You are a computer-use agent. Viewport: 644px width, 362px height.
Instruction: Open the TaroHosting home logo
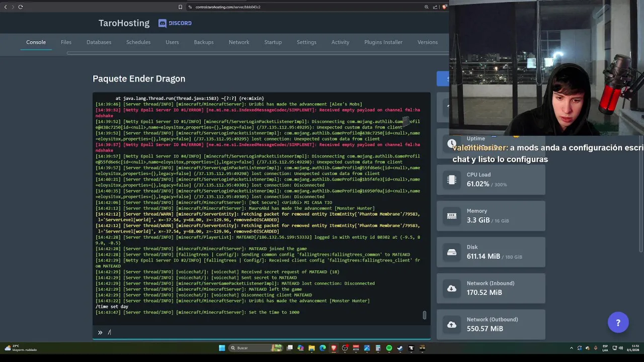click(124, 23)
